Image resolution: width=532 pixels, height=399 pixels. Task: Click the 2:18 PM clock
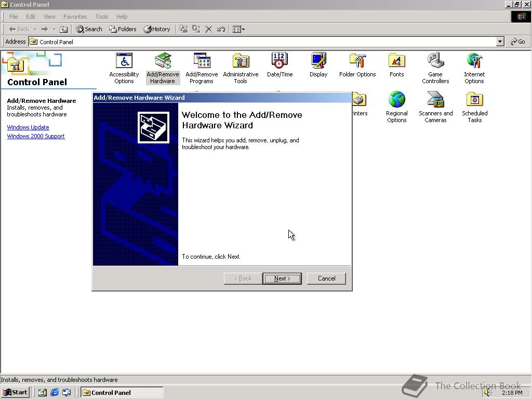coord(512,393)
